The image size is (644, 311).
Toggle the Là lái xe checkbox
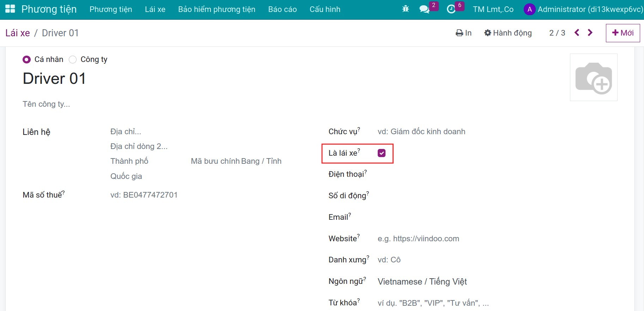point(382,153)
